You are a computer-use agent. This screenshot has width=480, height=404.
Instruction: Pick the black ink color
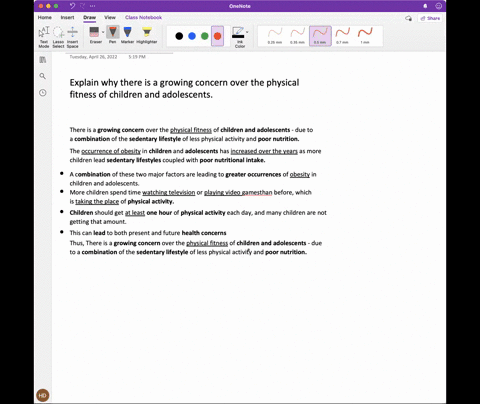(x=179, y=36)
